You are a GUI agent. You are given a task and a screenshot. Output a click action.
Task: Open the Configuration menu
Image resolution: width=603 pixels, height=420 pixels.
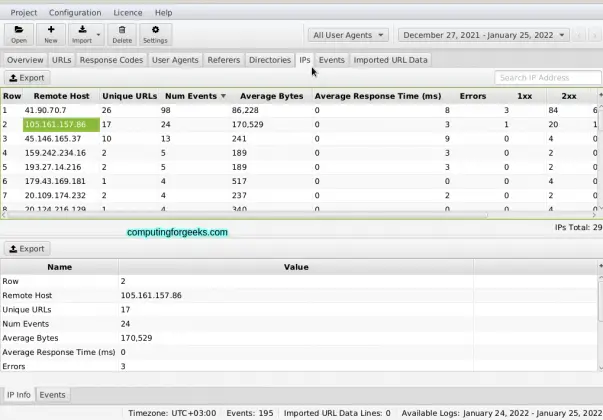(75, 12)
